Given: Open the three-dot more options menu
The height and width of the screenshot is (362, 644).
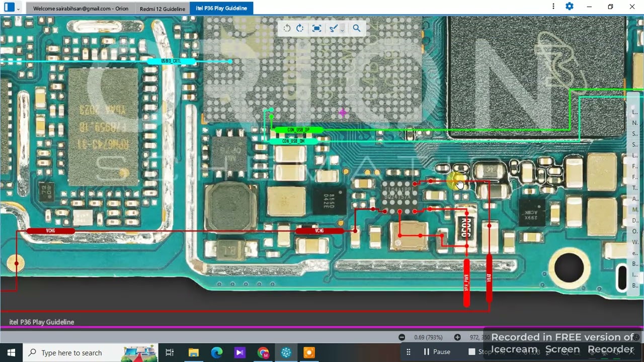Looking at the screenshot, I should 553,7.
